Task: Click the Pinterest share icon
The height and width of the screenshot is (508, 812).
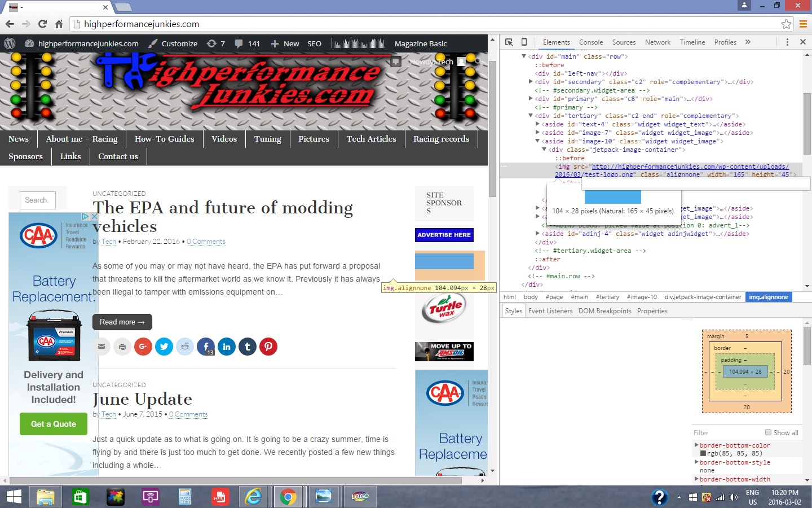Action: pos(268,347)
